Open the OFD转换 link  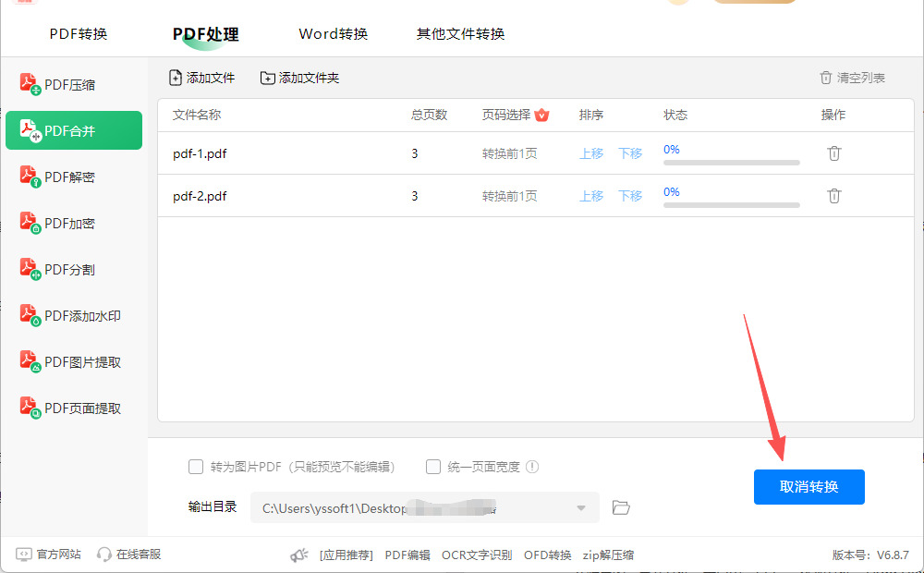(x=547, y=555)
